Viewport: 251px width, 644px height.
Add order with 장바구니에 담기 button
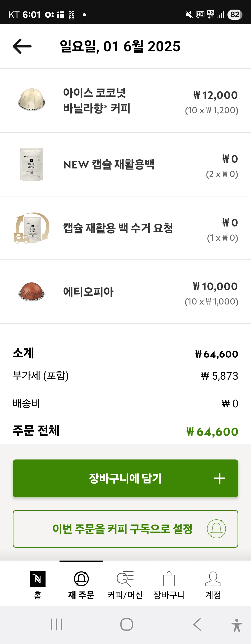[x=125, y=478]
